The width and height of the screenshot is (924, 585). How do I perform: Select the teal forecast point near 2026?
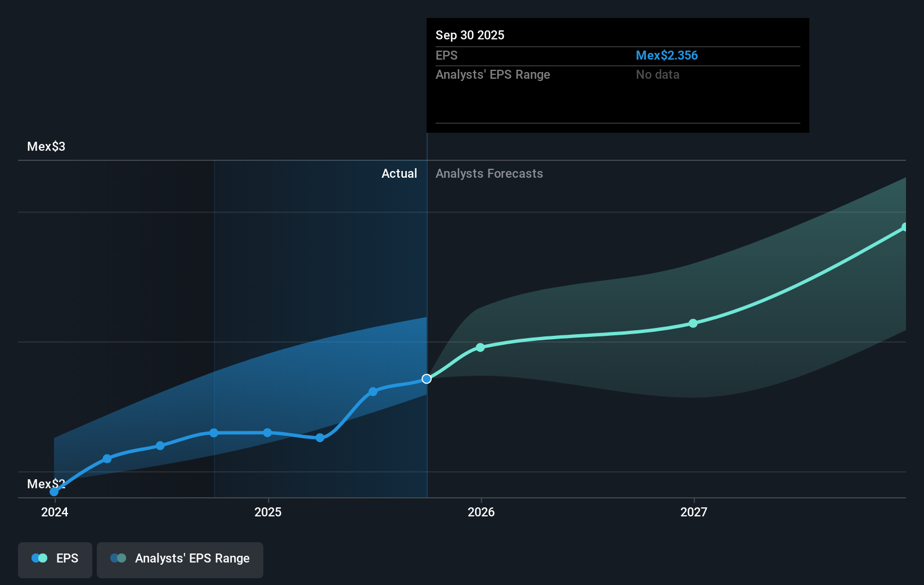(x=480, y=348)
